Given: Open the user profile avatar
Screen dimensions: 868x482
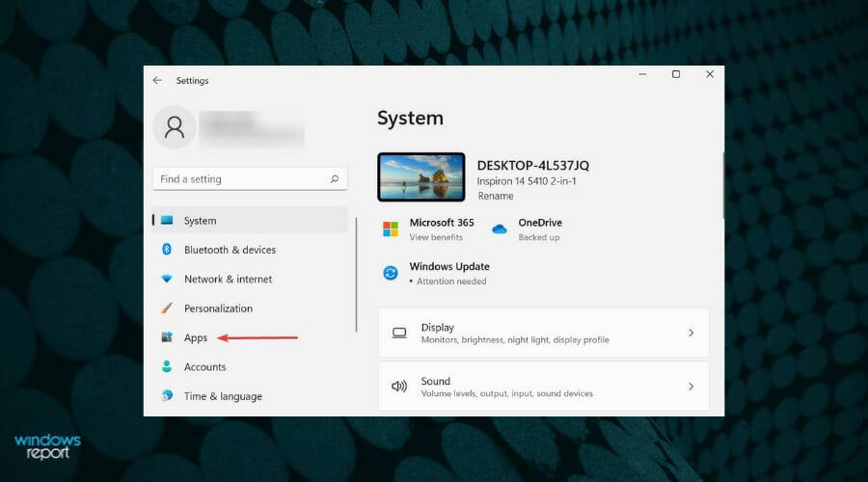Looking at the screenshot, I should point(175,127).
